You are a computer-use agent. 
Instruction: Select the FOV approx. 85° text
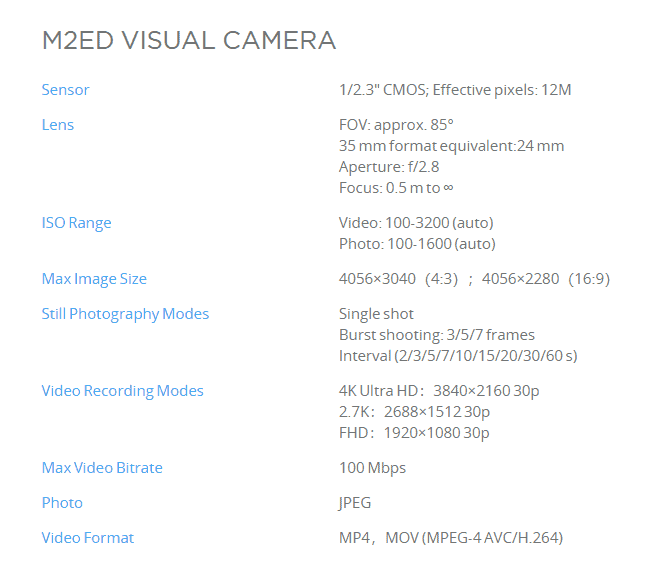396,125
